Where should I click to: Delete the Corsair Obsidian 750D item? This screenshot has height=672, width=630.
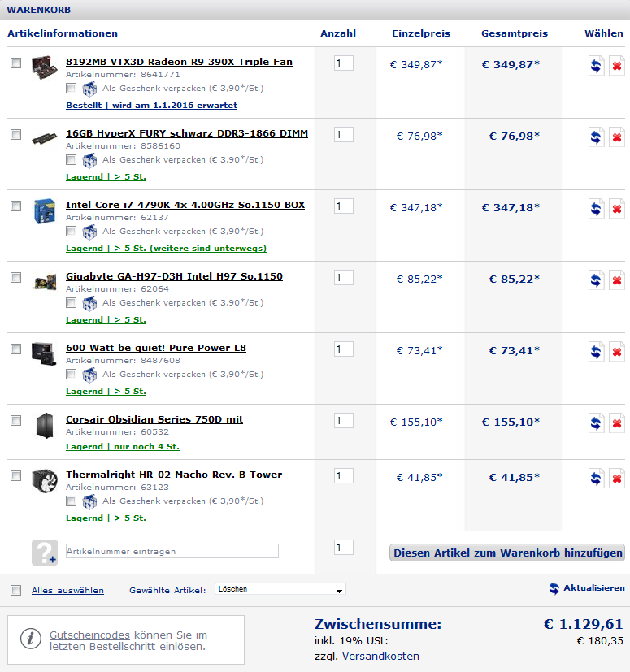pos(617,423)
